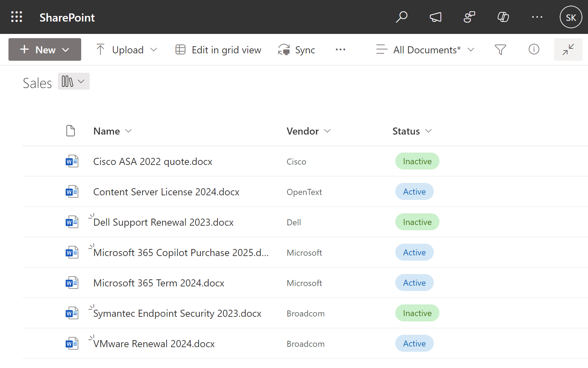Open Dell Support Renewal 2023.docx
This screenshot has height=368, width=588.
click(163, 222)
